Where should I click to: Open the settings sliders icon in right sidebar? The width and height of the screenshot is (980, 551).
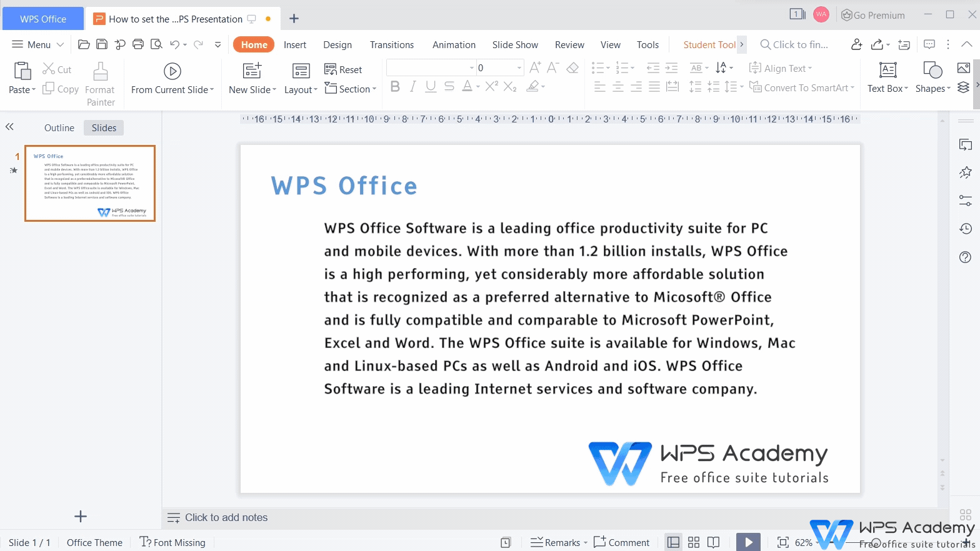click(x=966, y=201)
